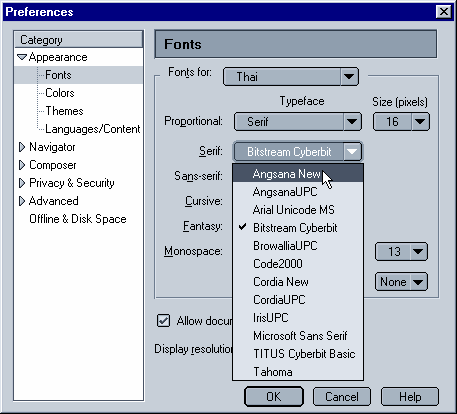Choose Arial Unicode MS font
457x414 pixels.
pyautogui.click(x=298, y=210)
